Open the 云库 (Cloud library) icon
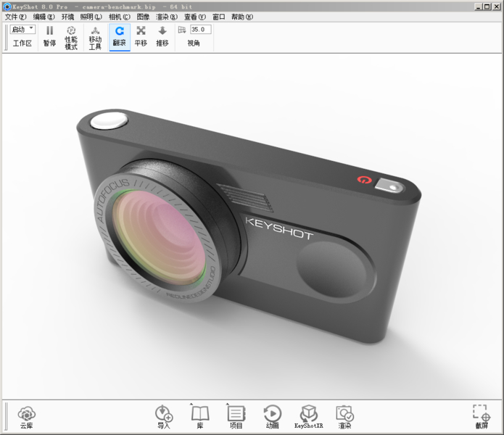The width and height of the screenshot is (504, 435). pos(27,417)
